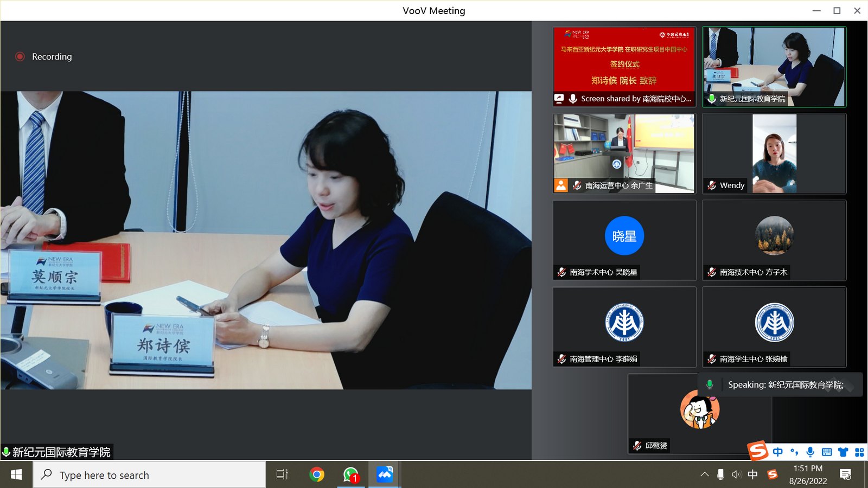Select the 新纪元国际教育学院 video thumbnail

[x=774, y=66]
